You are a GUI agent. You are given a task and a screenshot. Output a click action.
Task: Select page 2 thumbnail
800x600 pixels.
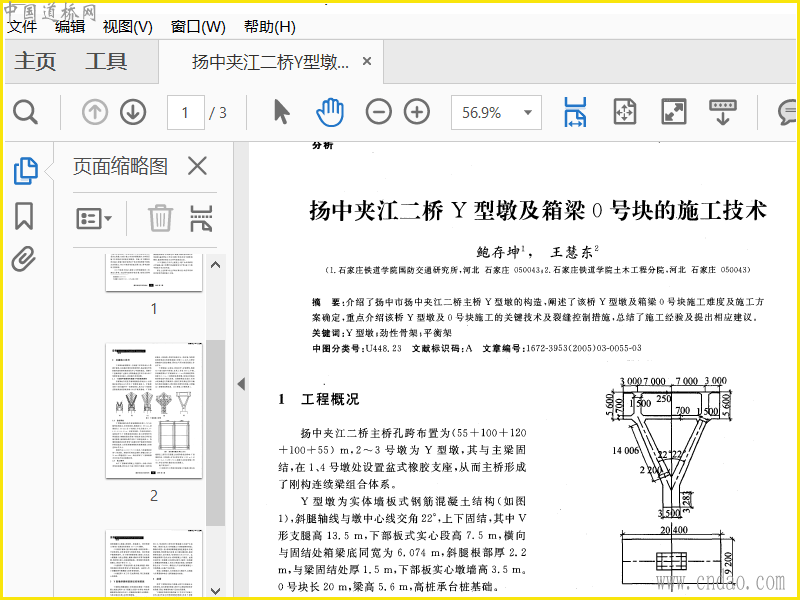[x=154, y=410]
